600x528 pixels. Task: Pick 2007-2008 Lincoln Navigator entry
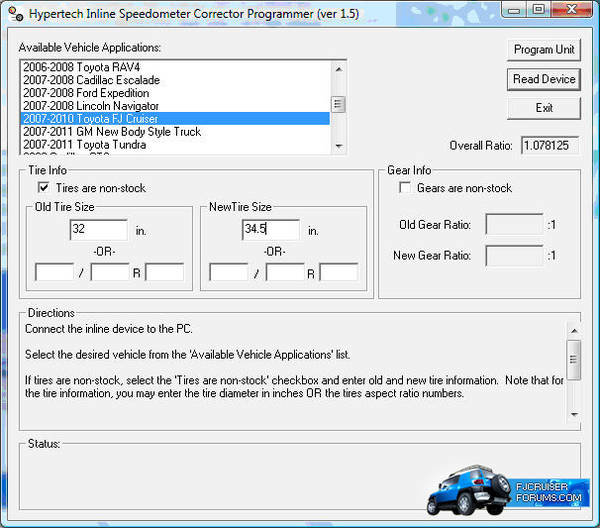pyautogui.click(x=175, y=106)
